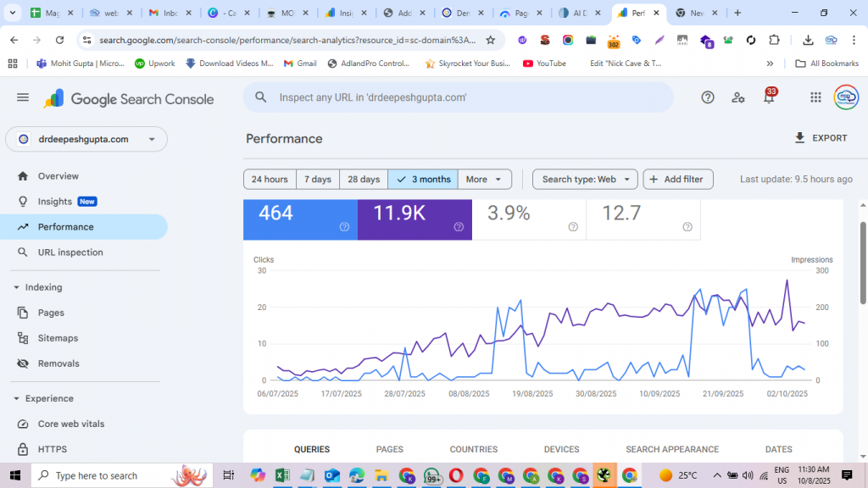Image resolution: width=868 pixels, height=488 pixels.
Task: Collapse the Indexing sidebar section
Action: click(17, 287)
